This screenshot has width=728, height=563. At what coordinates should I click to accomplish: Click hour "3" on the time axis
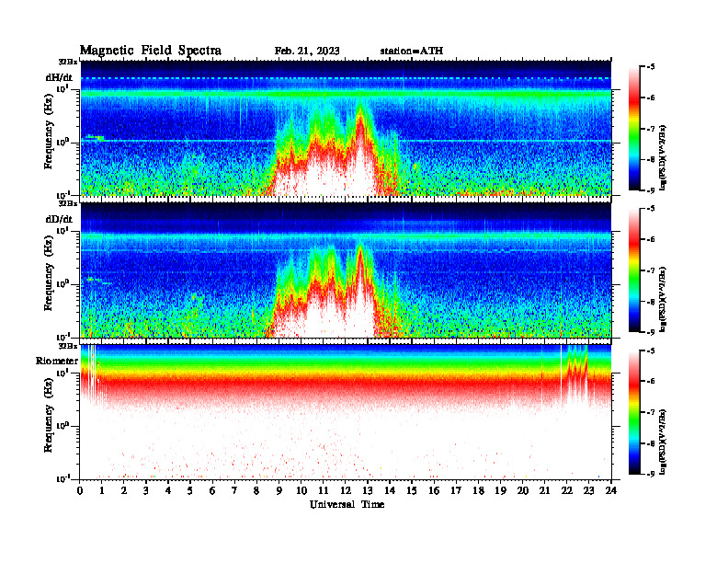tap(146, 491)
